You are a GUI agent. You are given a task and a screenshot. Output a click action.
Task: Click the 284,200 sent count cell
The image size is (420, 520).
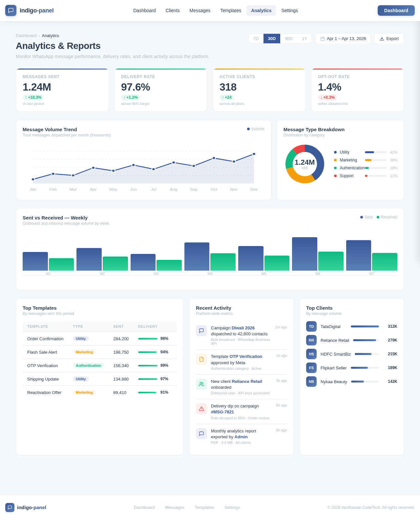121,339
